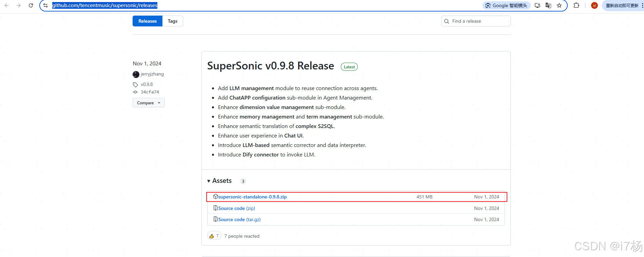
Task: Reload the page with the refresh icon
Action: point(31,5)
